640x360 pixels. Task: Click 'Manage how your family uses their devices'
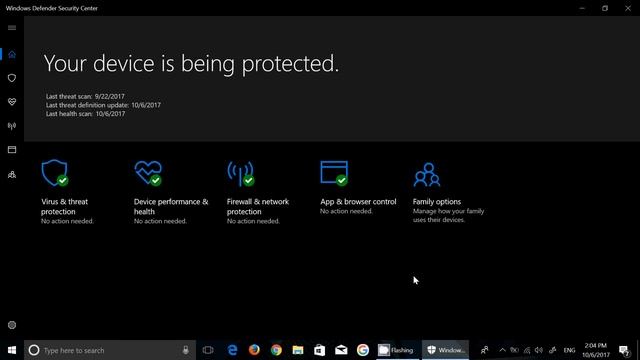(448, 216)
